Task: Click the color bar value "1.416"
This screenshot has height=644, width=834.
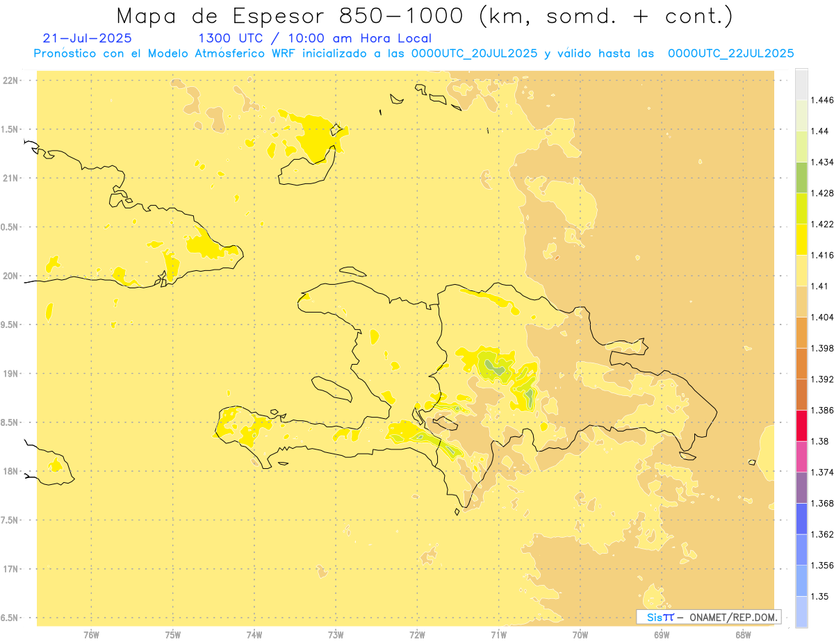Action: [824, 255]
